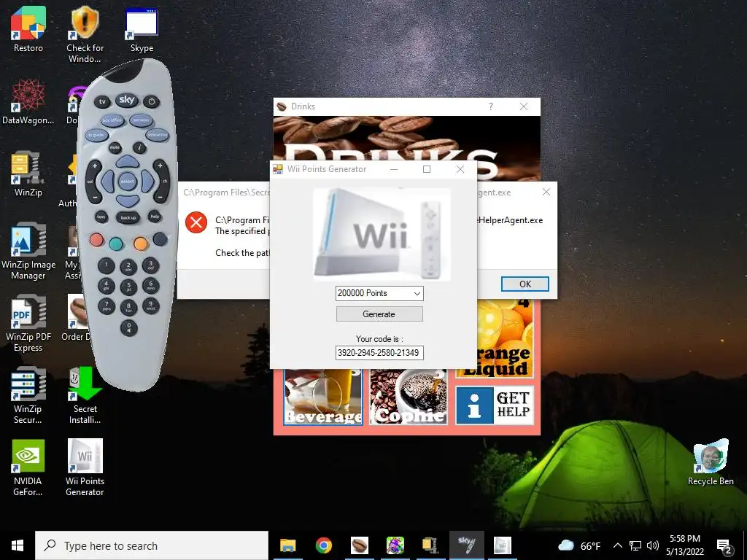Image resolution: width=747 pixels, height=560 pixels.
Task: Click the taskbar search box
Action: 152,545
